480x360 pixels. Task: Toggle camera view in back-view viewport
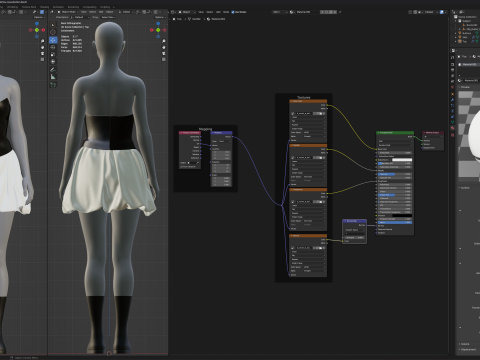tap(164, 53)
